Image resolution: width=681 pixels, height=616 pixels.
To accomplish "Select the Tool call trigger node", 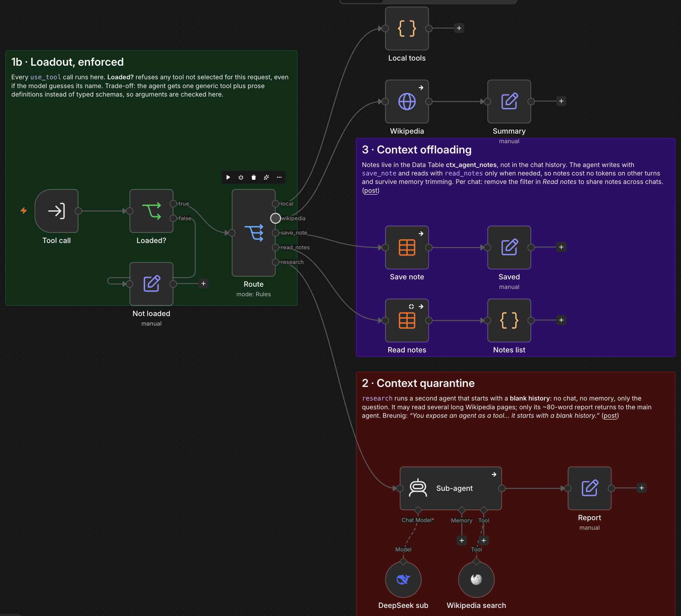I will click(x=57, y=211).
